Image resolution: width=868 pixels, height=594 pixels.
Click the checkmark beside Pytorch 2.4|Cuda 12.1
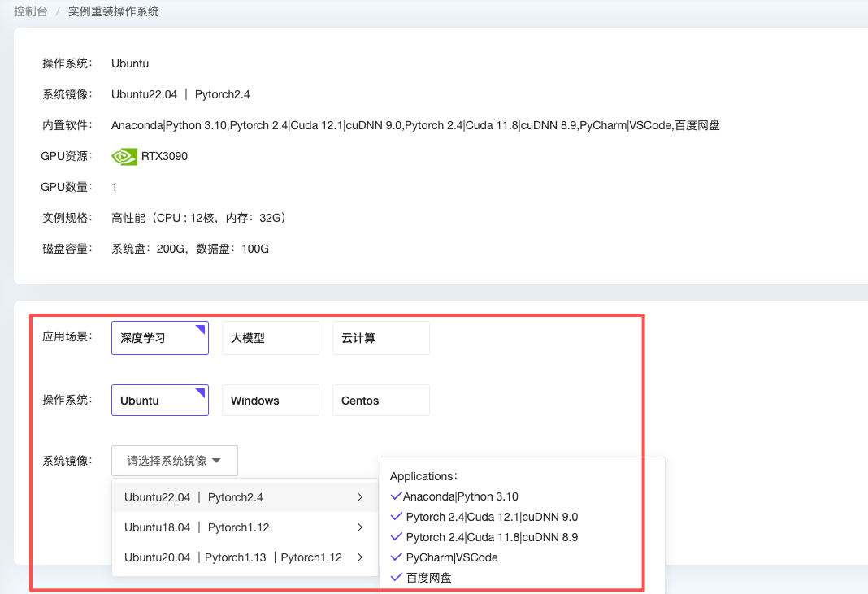(x=397, y=517)
